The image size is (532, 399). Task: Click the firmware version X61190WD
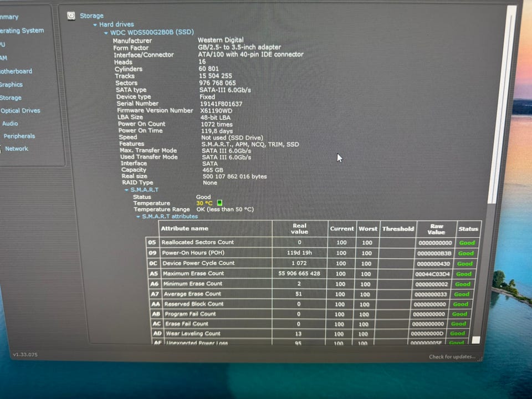(216, 111)
